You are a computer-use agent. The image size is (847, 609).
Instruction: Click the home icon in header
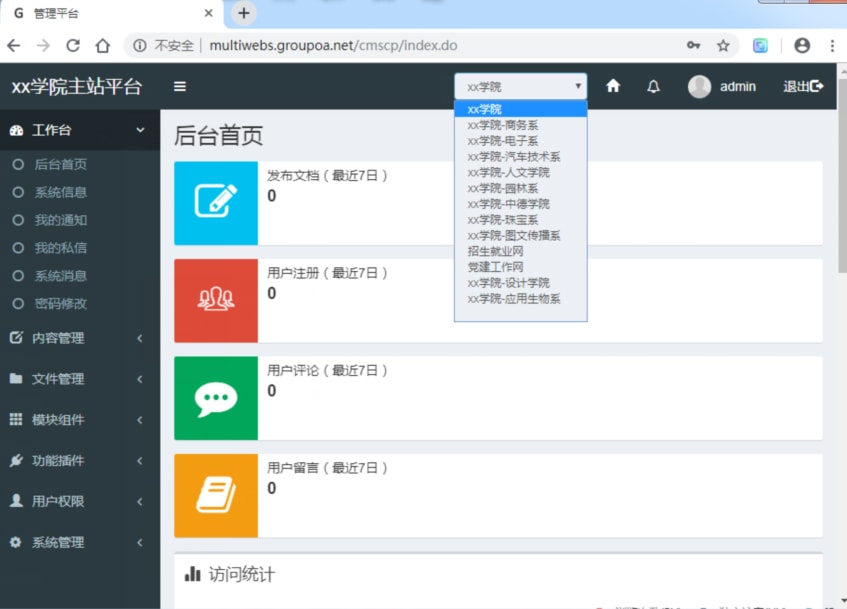coord(613,87)
